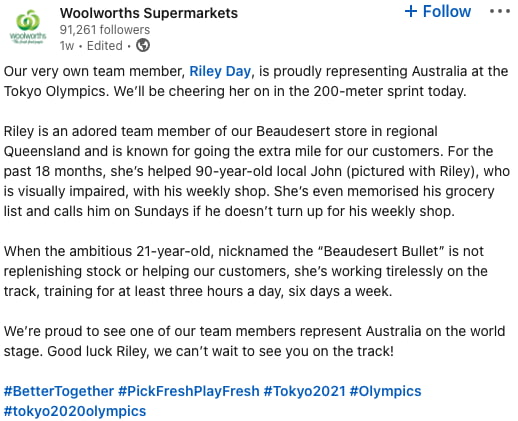Image resolution: width=518 pixels, height=421 pixels.
Task: Open the three-dot post options menu
Action: [x=500, y=11]
